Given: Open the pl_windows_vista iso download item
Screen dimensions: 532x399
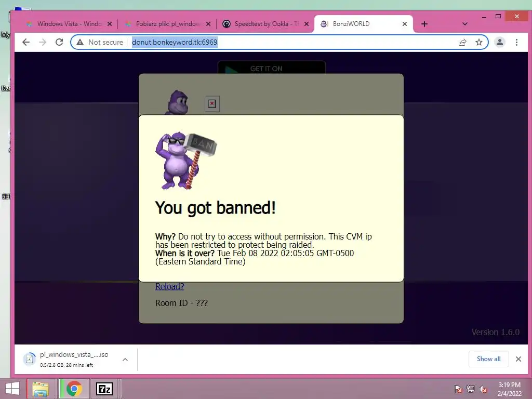Looking at the screenshot, I should [70, 359].
